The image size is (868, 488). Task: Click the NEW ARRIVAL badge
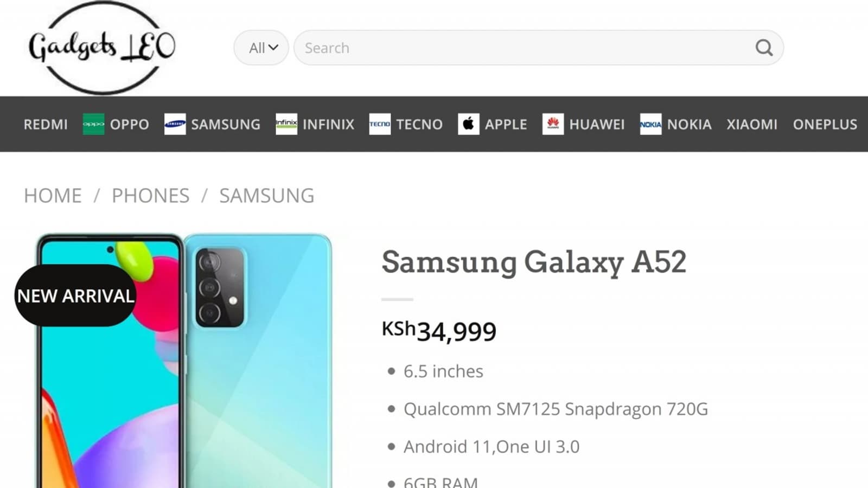pyautogui.click(x=75, y=296)
